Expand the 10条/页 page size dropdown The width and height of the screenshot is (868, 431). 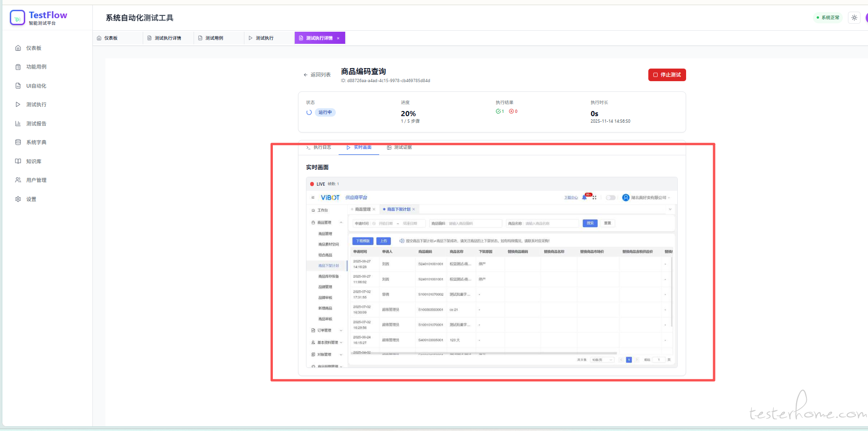(x=602, y=360)
